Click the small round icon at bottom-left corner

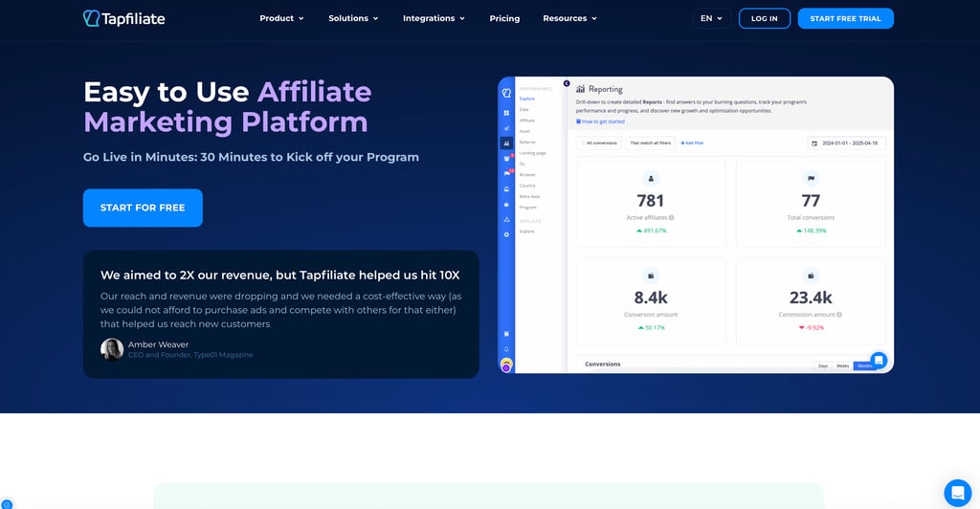pos(7,503)
